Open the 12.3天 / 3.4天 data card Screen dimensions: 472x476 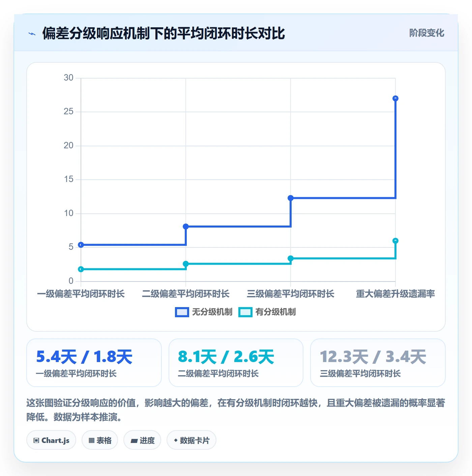378,363
